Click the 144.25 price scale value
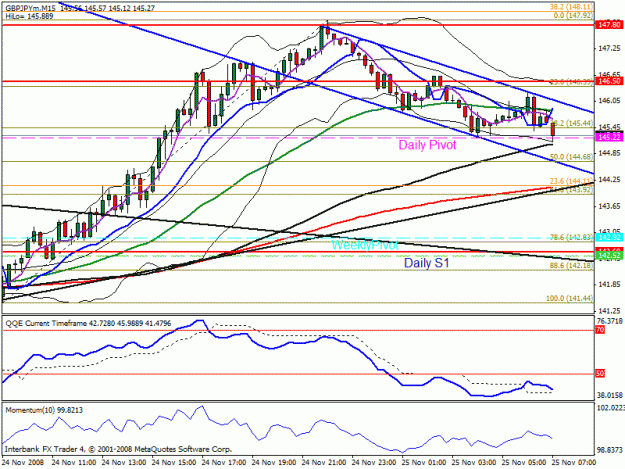 (609, 180)
